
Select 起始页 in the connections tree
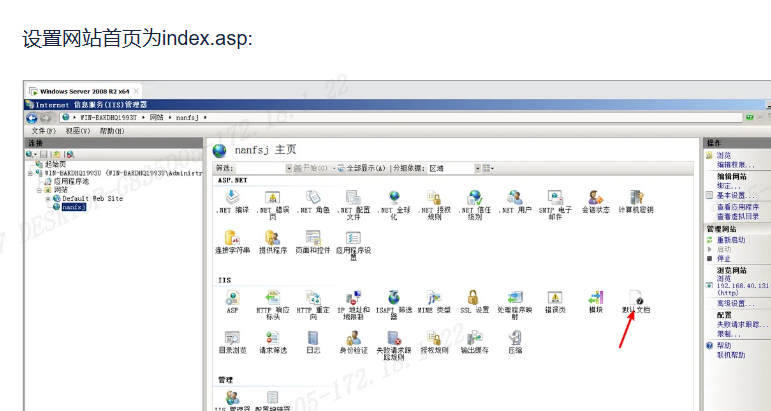[55, 164]
